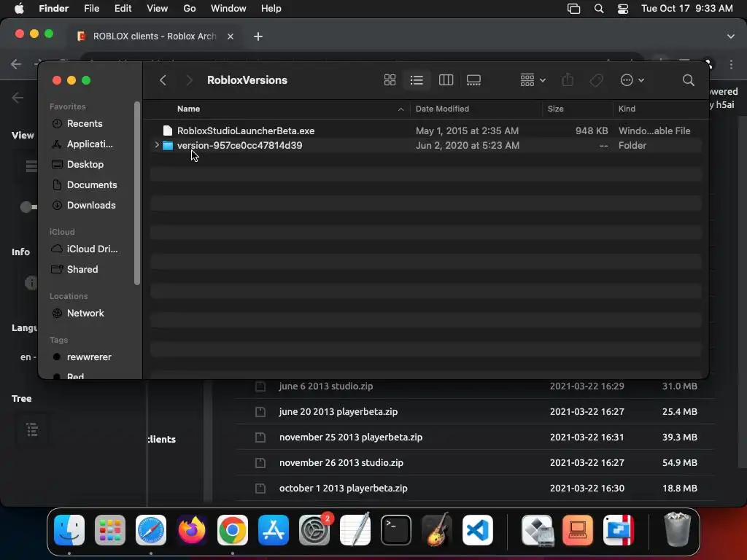Screen dimensions: 747x560
Task: Open the Edit menu
Action: (123, 9)
